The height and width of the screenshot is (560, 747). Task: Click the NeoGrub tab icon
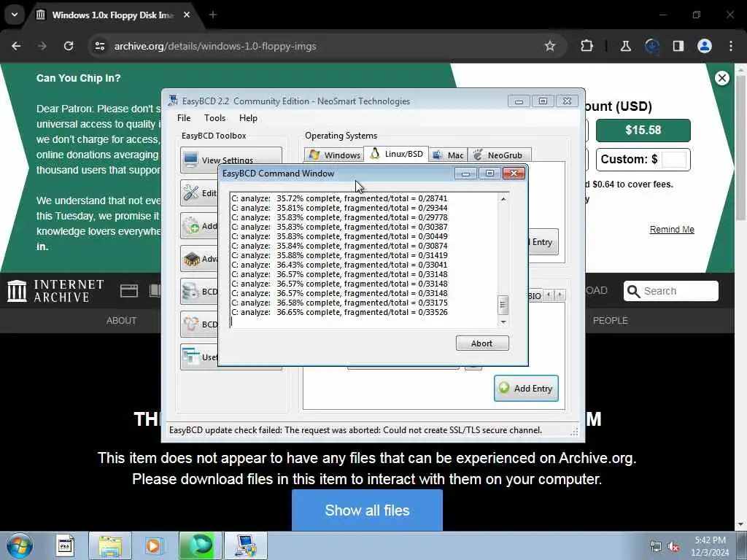pos(479,155)
